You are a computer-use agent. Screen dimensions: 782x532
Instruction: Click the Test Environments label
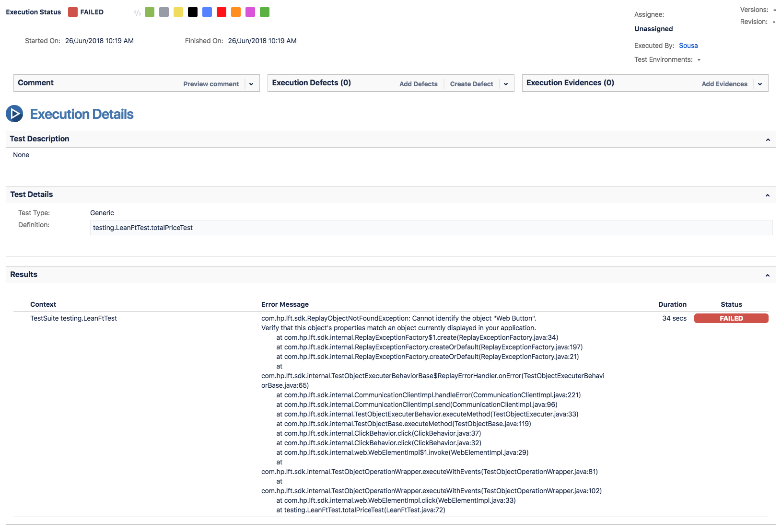pos(663,59)
